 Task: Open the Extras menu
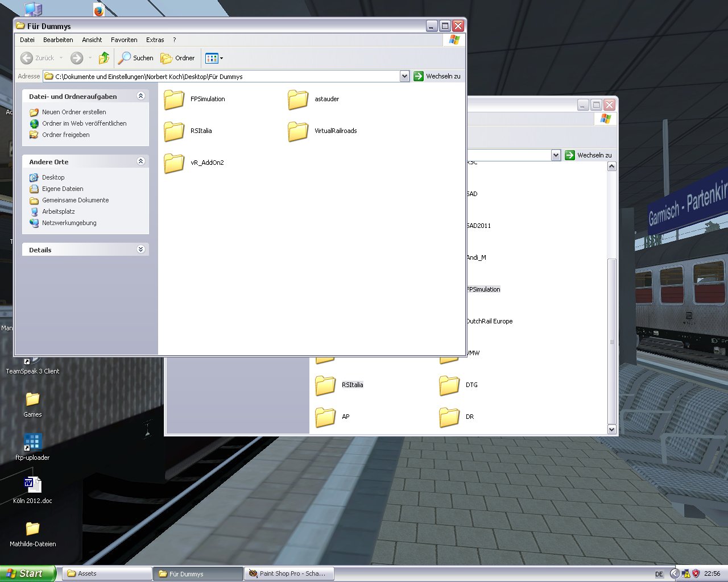(x=155, y=40)
